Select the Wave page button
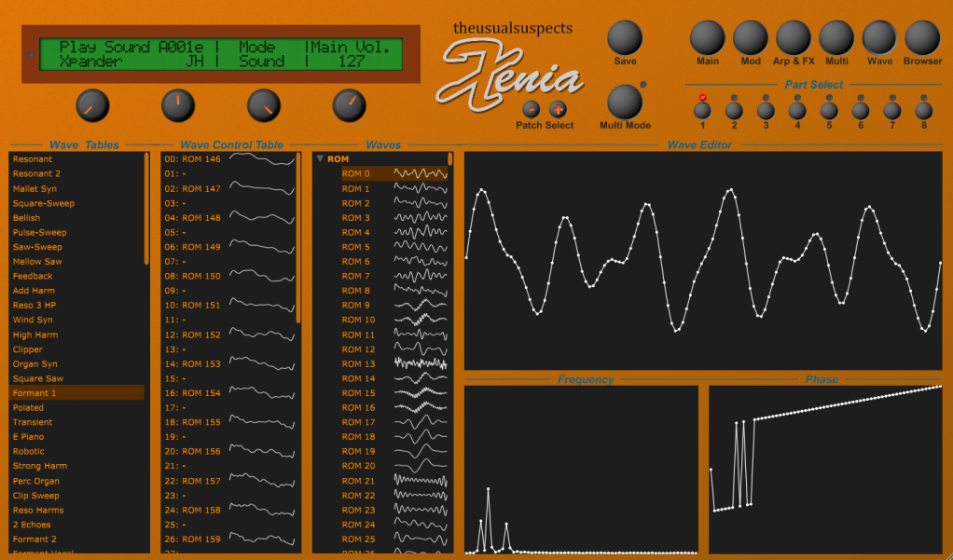953x560 pixels. [879, 38]
